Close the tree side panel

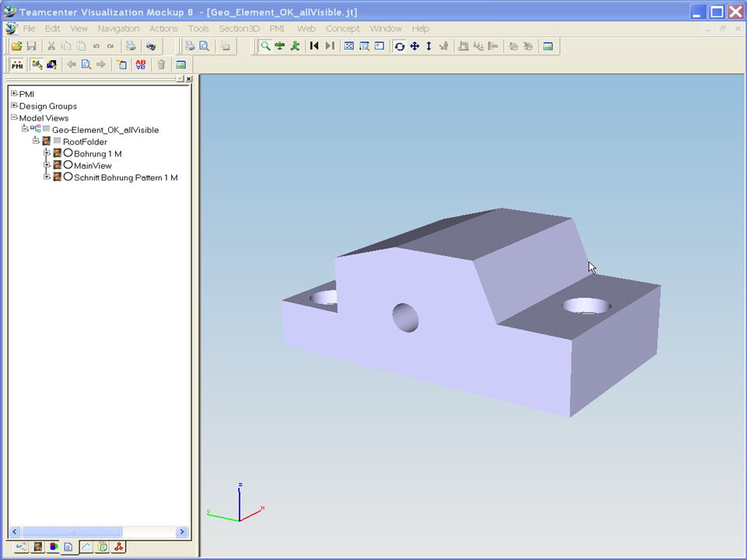[x=188, y=79]
